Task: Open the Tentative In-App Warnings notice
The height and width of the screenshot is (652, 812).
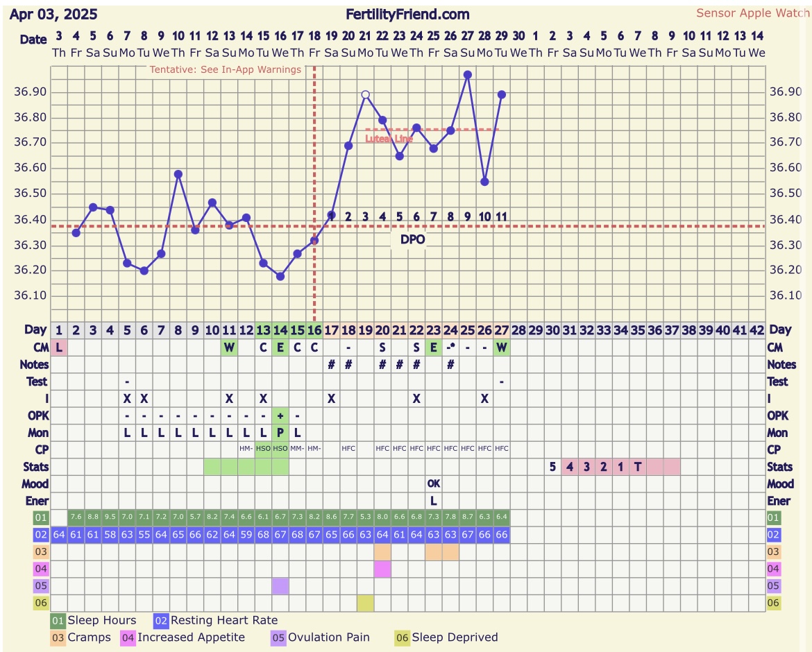Action: coord(226,69)
